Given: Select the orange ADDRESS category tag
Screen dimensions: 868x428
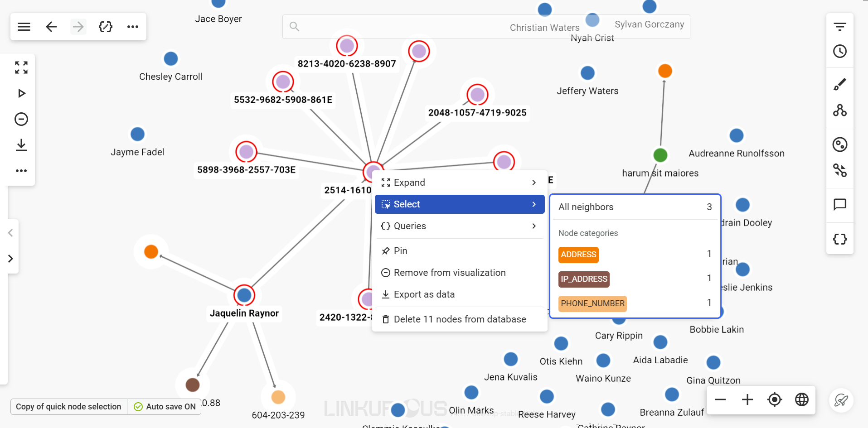Looking at the screenshot, I should 578,255.
